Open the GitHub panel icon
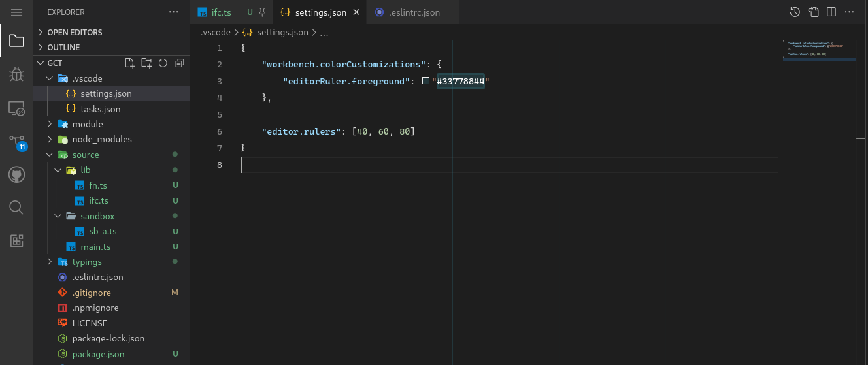 click(16, 174)
